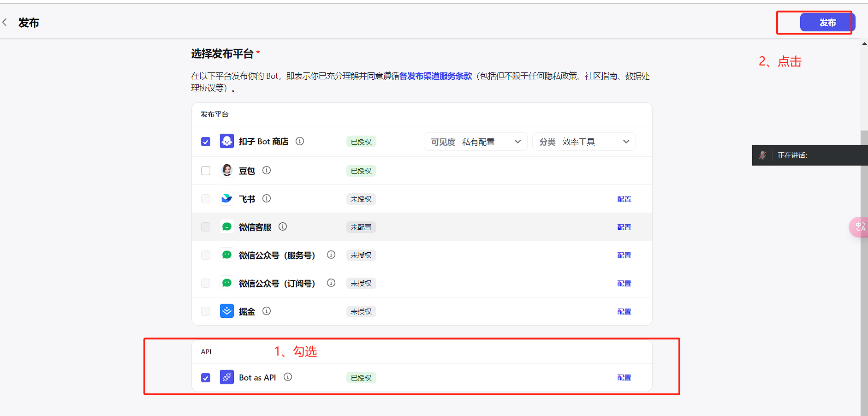The width and height of the screenshot is (868, 416).
Task: Show info icon beside 飞书
Action: (x=267, y=198)
